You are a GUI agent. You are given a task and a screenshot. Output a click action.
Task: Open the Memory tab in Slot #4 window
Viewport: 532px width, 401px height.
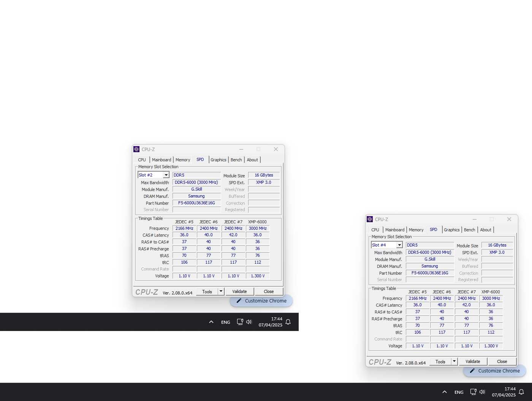pos(416,230)
